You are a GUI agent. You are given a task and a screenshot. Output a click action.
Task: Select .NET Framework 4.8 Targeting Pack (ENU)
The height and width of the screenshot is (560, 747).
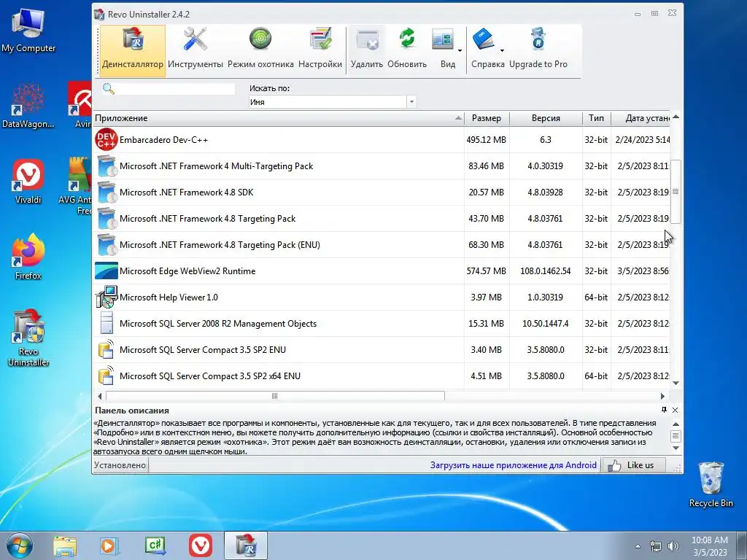coord(220,245)
